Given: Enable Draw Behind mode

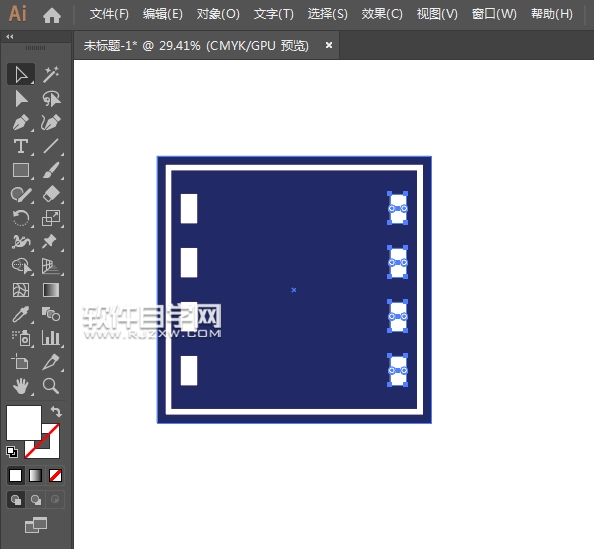Looking at the screenshot, I should click(36, 500).
